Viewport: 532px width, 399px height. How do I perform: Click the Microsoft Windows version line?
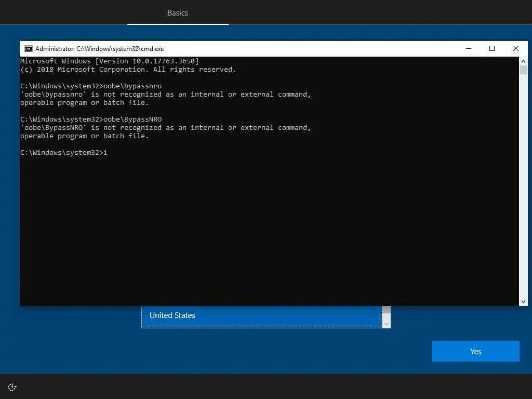point(110,61)
